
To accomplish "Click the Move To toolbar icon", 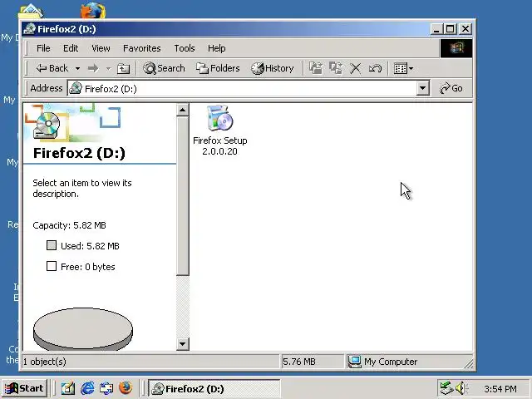I will 316,68.
